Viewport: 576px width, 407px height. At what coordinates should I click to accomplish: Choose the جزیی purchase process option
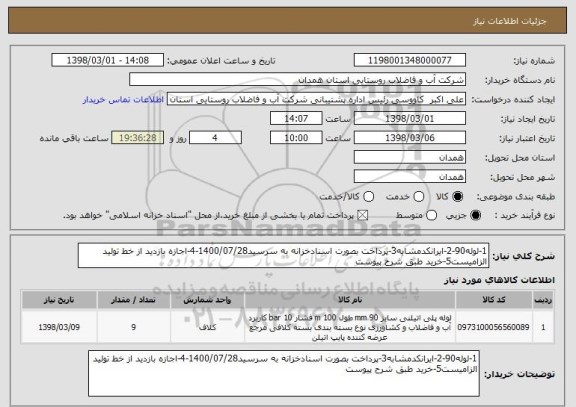click(475, 216)
